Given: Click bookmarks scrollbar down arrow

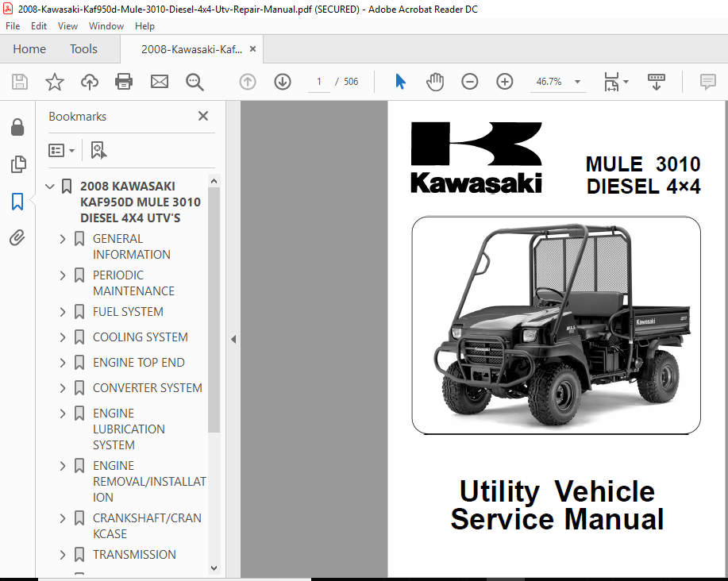Looking at the screenshot, I should [x=214, y=568].
